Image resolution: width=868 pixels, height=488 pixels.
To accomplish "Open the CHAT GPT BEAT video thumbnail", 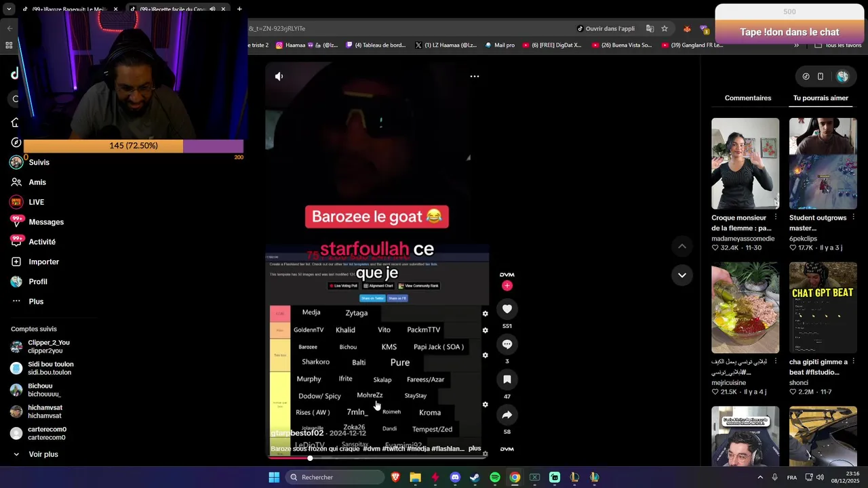I will (823, 308).
